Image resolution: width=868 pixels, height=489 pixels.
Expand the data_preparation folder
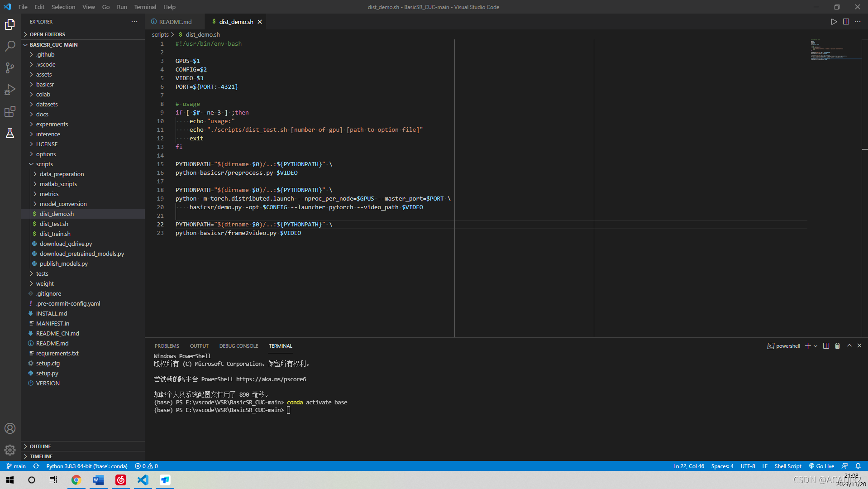83,174
